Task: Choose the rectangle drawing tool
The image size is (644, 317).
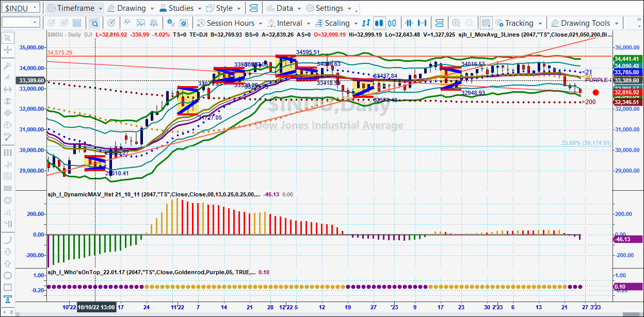Action: (8, 287)
